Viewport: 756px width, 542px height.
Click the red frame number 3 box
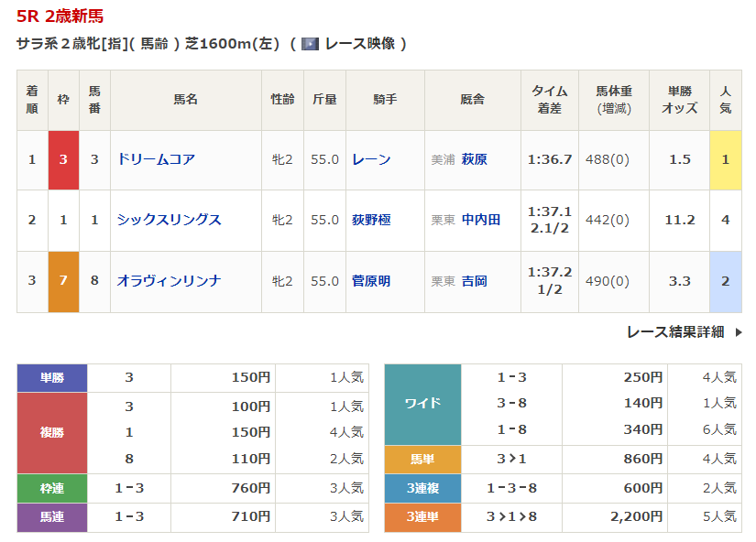tap(63, 159)
